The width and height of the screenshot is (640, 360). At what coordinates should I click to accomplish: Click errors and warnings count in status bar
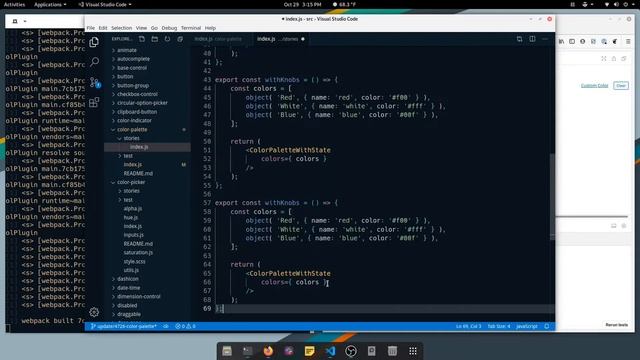185,326
